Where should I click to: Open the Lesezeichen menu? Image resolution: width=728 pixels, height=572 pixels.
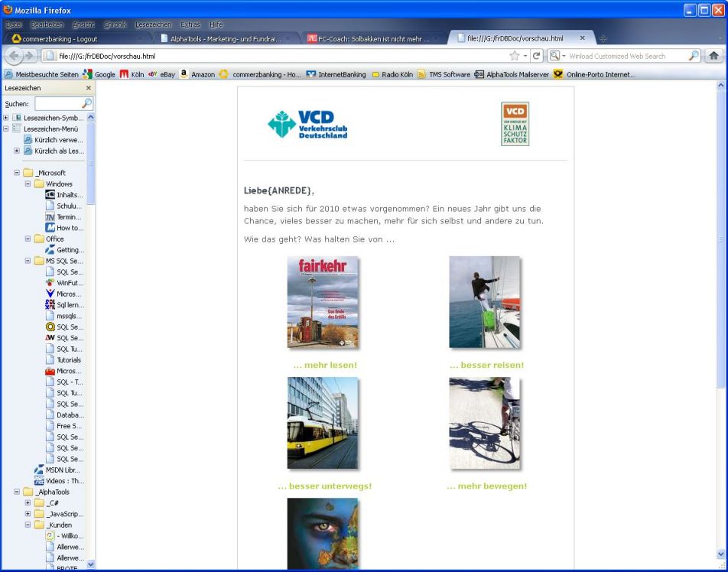154,24
